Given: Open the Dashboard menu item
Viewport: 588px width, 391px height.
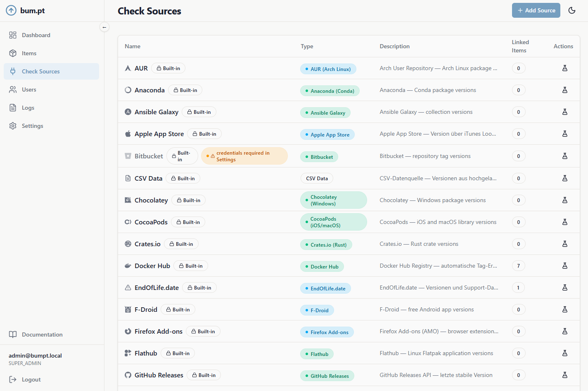Looking at the screenshot, I should point(52,35).
